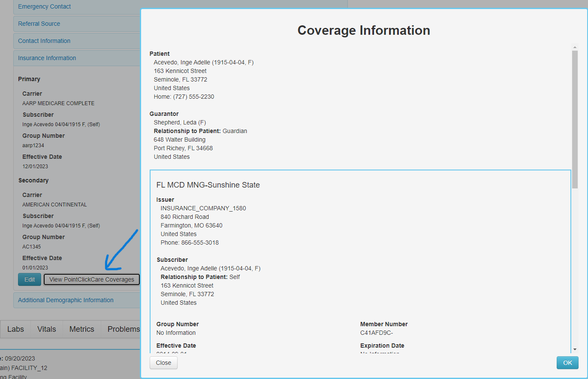The image size is (588, 379).
Task: Open the Vitals tab
Action: click(46, 329)
